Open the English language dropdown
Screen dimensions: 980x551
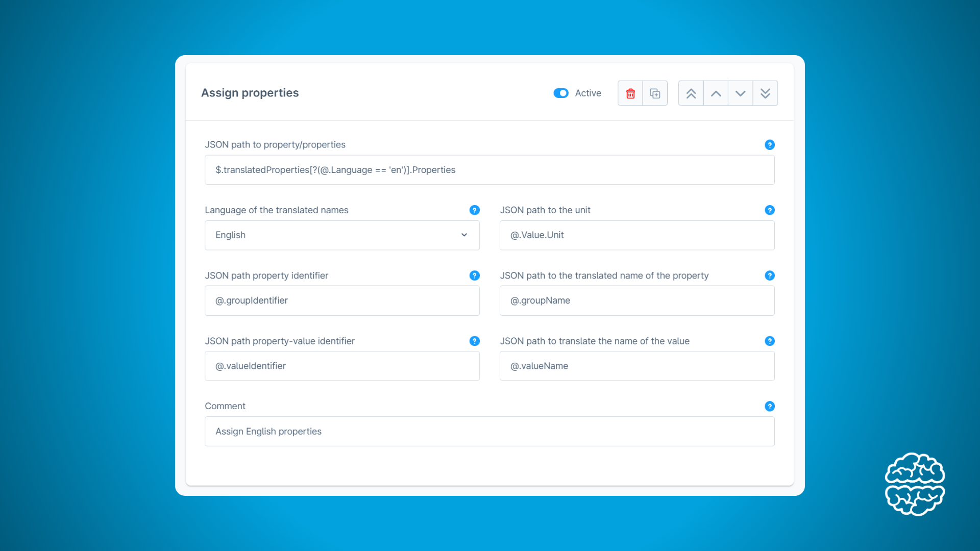(x=342, y=235)
